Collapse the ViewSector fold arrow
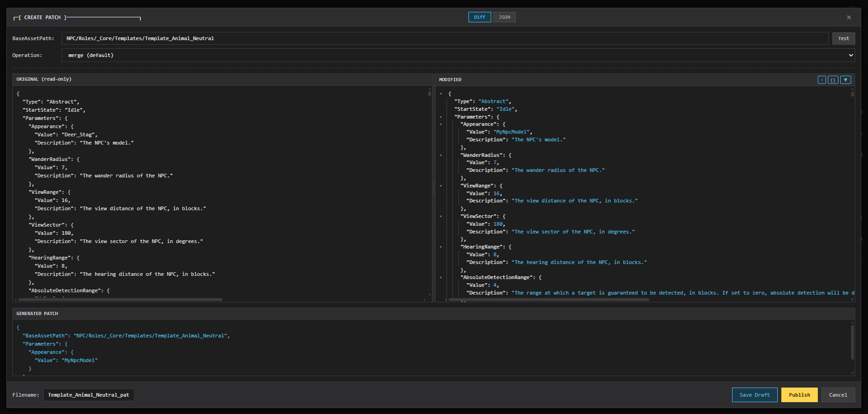868x414 pixels. 441,217
